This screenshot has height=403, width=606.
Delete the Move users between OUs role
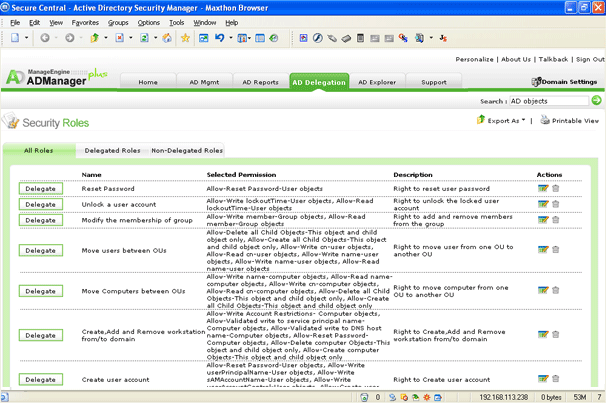[556, 250]
